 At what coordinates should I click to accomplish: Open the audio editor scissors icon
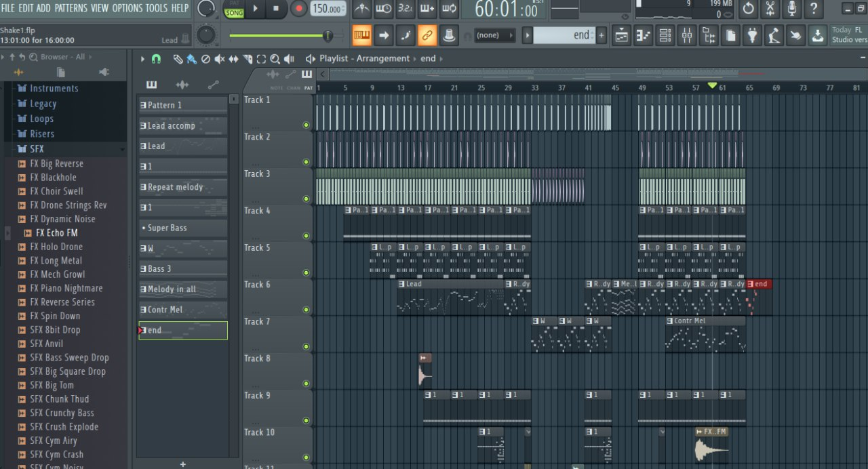pyautogui.click(x=770, y=9)
